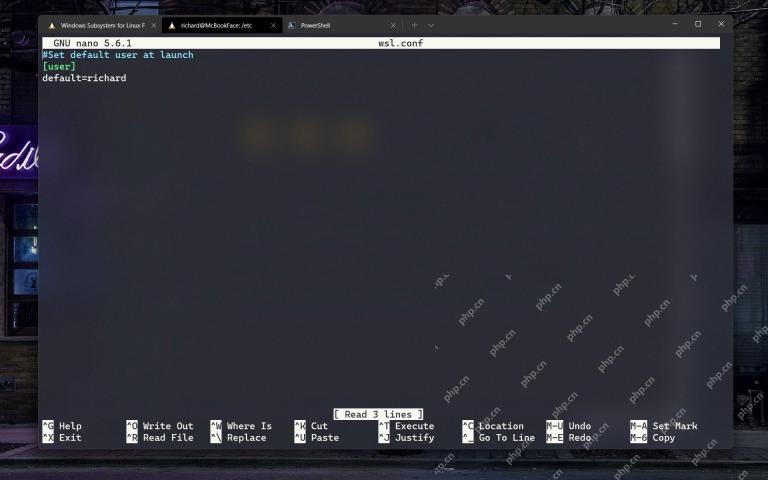The width and height of the screenshot is (768, 480).
Task: Close the Windows Subsystem for Linux tab
Action: 153,25
